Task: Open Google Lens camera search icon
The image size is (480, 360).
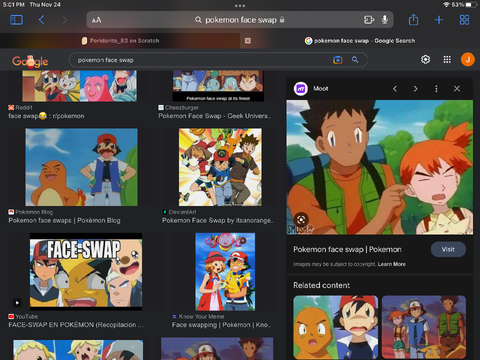Action: 337,60
